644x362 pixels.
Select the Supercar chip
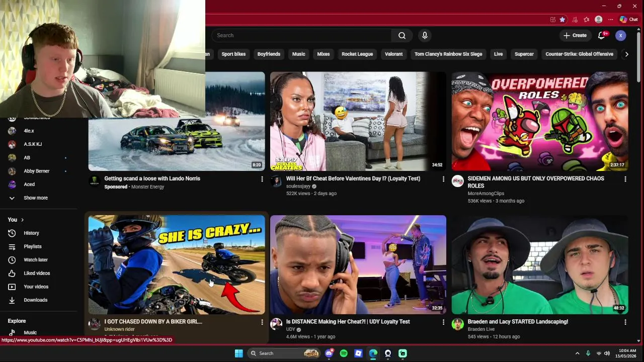(x=524, y=54)
